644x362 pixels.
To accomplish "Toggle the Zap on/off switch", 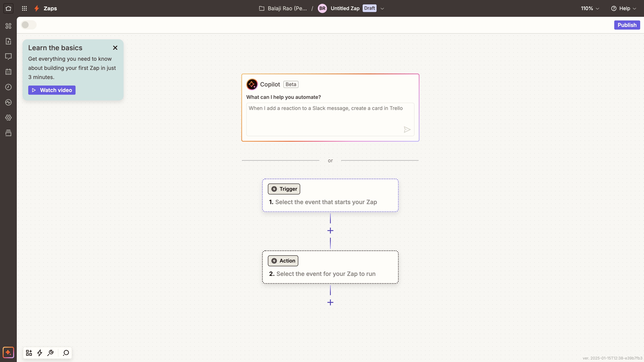I will pos(28,25).
